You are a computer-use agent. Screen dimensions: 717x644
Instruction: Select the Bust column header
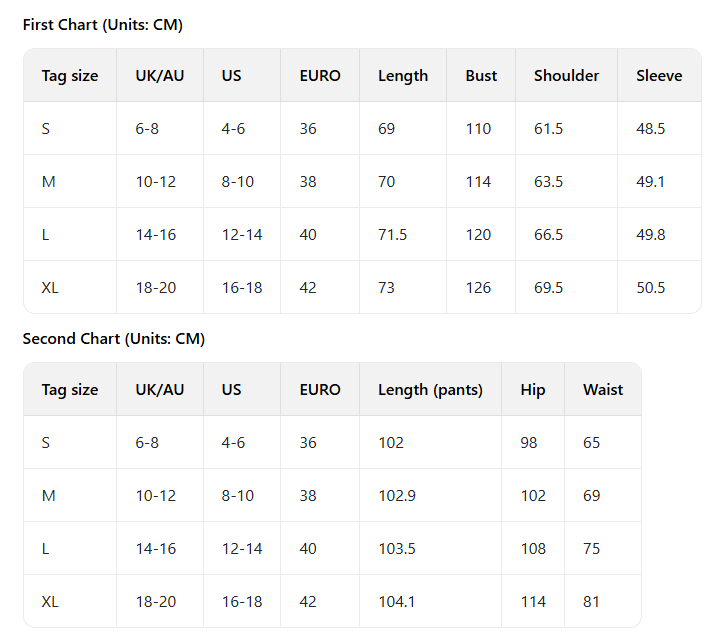click(481, 76)
